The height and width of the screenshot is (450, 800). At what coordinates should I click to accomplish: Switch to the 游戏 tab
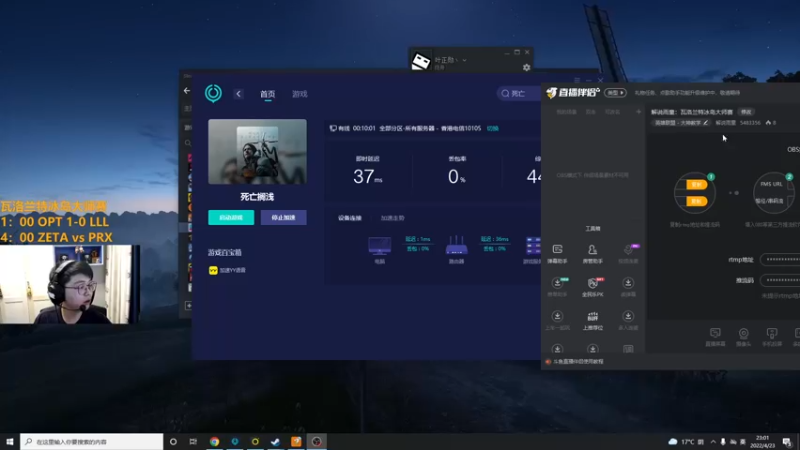tap(299, 94)
